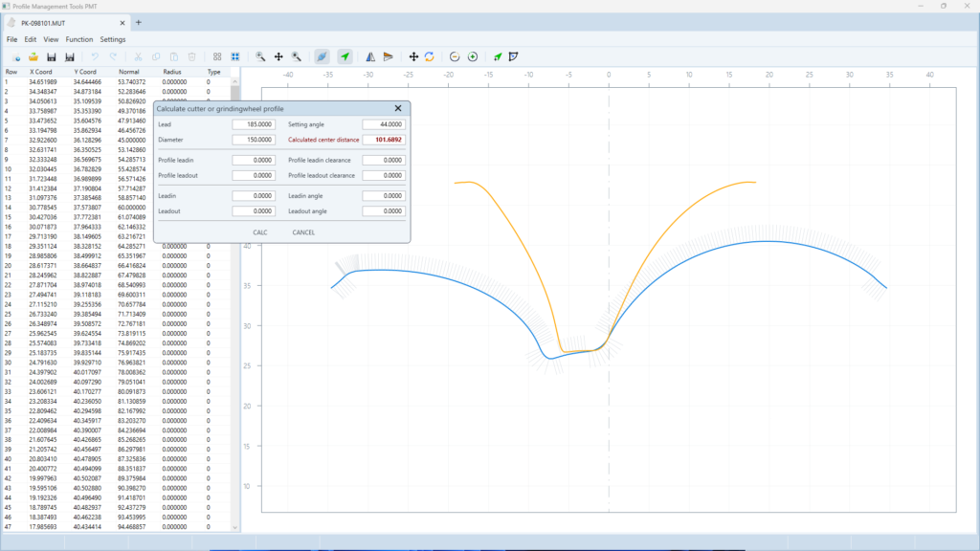This screenshot has height=551, width=980.
Task: Click the table scrollbar down arrow
Action: 235,527
